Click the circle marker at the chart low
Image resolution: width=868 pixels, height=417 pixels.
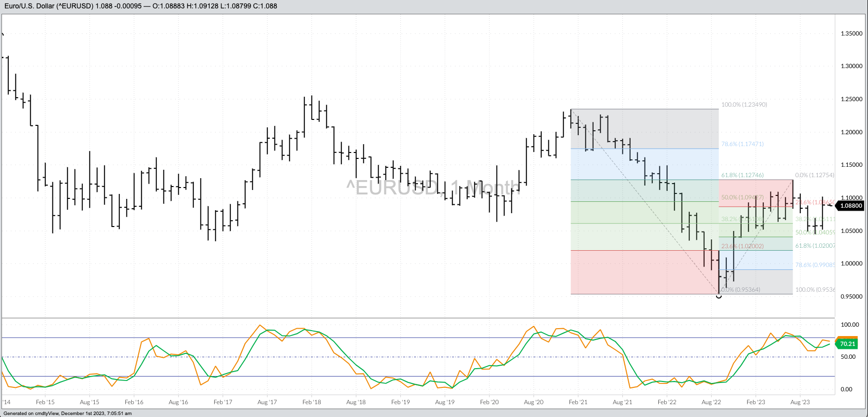click(718, 296)
